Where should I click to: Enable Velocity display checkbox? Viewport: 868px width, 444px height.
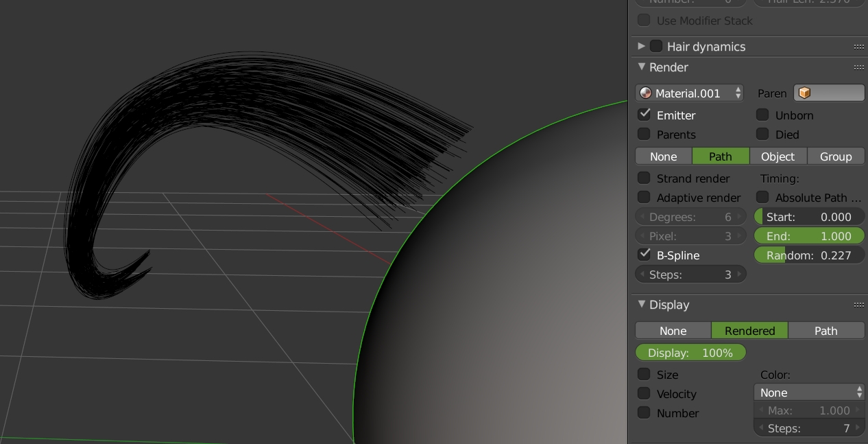click(644, 393)
